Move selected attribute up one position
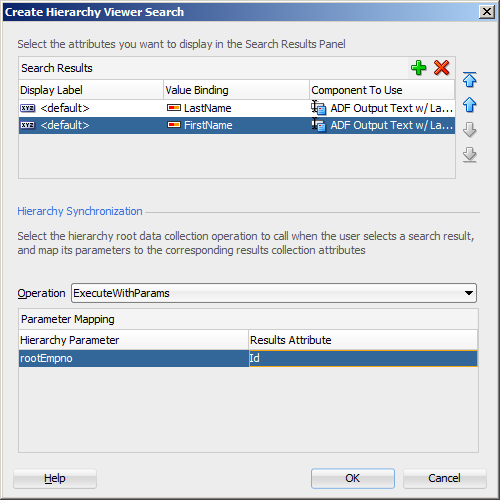The width and height of the screenshot is (500, 500). click(470, 105)
